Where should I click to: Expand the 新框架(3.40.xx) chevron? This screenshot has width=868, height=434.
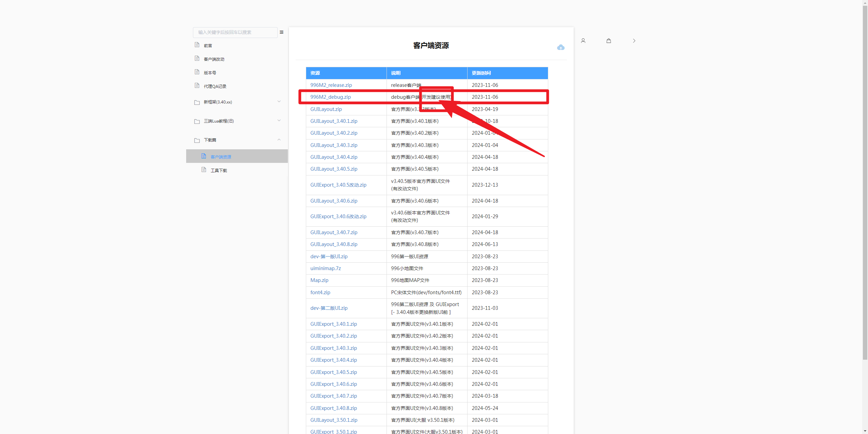pyautogui.click(x=279, y=101)
